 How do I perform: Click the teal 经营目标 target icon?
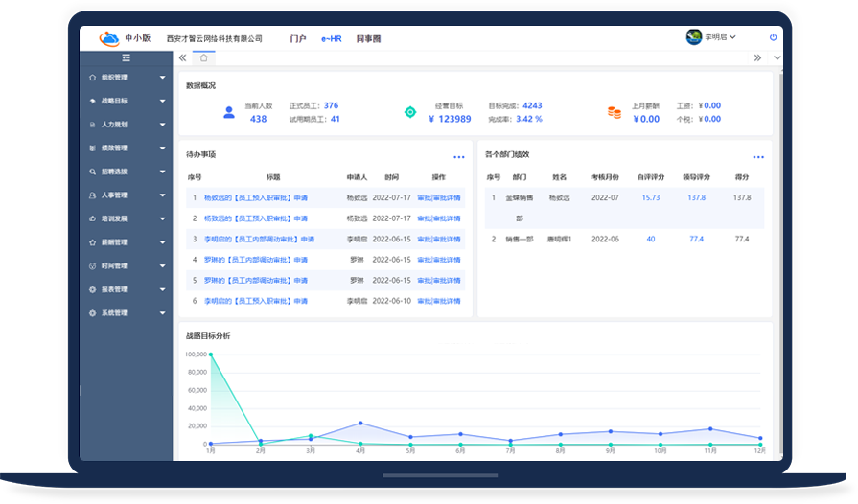[410, 112]
